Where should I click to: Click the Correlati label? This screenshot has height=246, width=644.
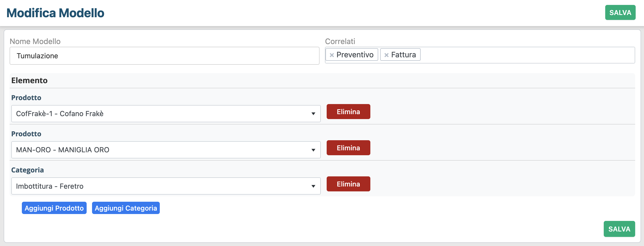[x=340, y=41]
